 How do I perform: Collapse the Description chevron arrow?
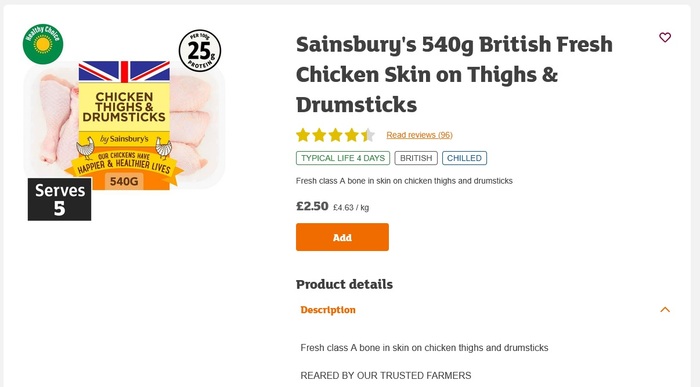pyautogui.click(x=665, y=309)
